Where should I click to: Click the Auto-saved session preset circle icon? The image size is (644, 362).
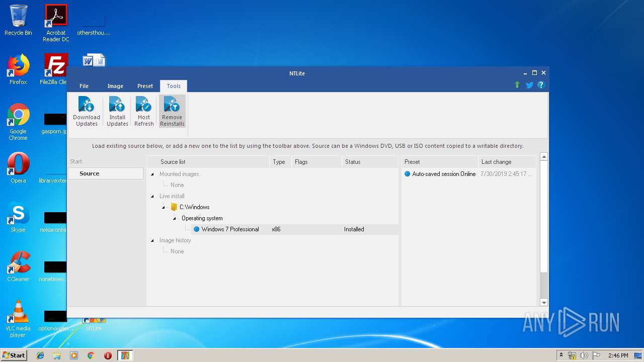tap(408, 174)
